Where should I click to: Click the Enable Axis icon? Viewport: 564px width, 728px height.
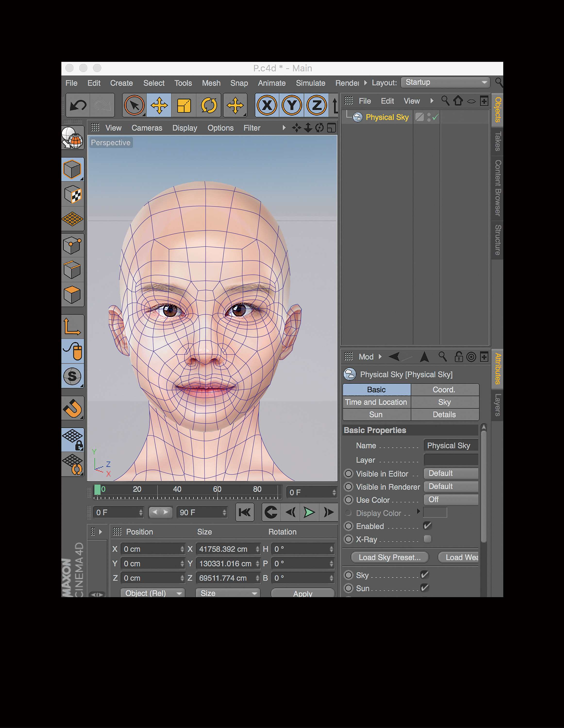[72, 326]
